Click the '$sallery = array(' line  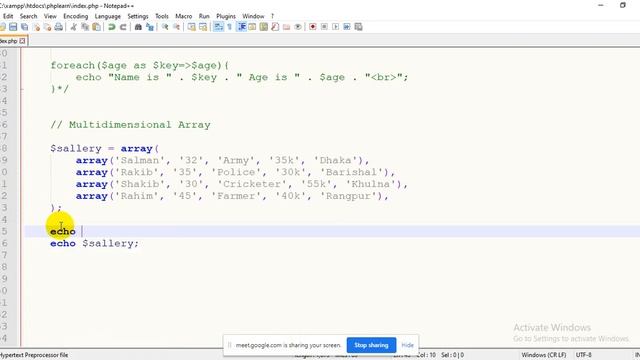click(x=104, y=149)
